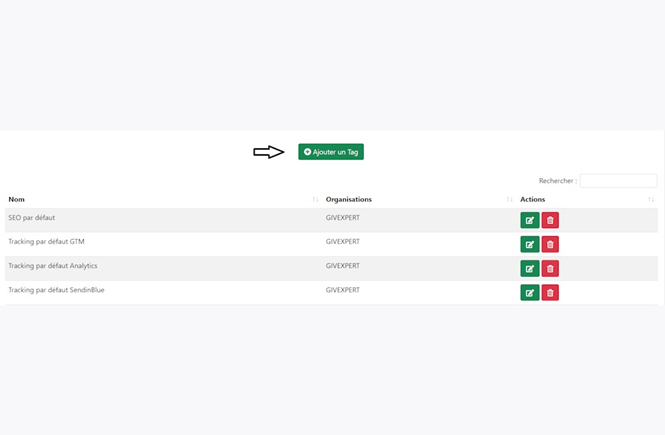665x435 pixels.
Task: Delete the Tracking par défaut Analytics tag
Action: coord(550,268)
